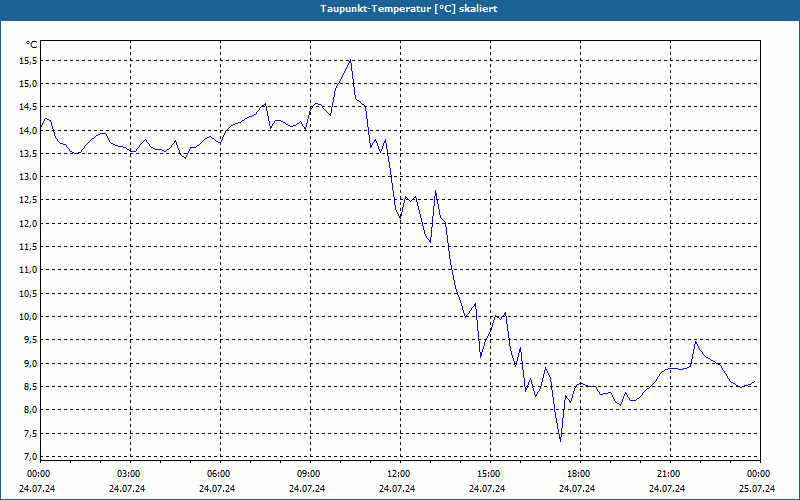Image resolution: width=800 pixels, height=500 pixels.
Task: Click the y-axis label '7,5'
Action: 31,434
